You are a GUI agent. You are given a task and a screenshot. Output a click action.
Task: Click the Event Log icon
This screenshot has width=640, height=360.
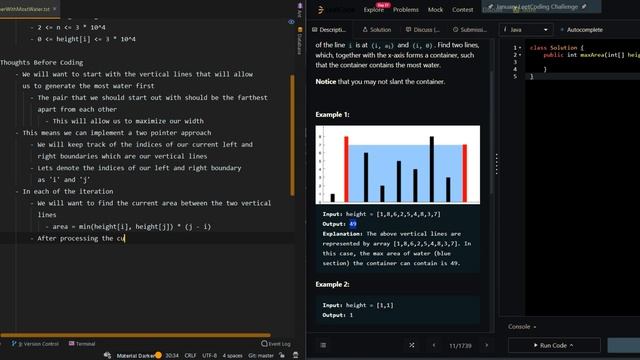[x=264, y=344]
